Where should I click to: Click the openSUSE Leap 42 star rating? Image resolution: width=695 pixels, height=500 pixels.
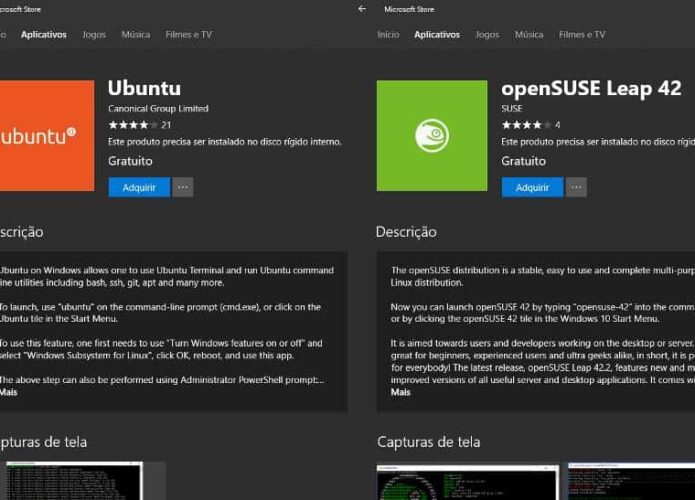coord(527,125)
